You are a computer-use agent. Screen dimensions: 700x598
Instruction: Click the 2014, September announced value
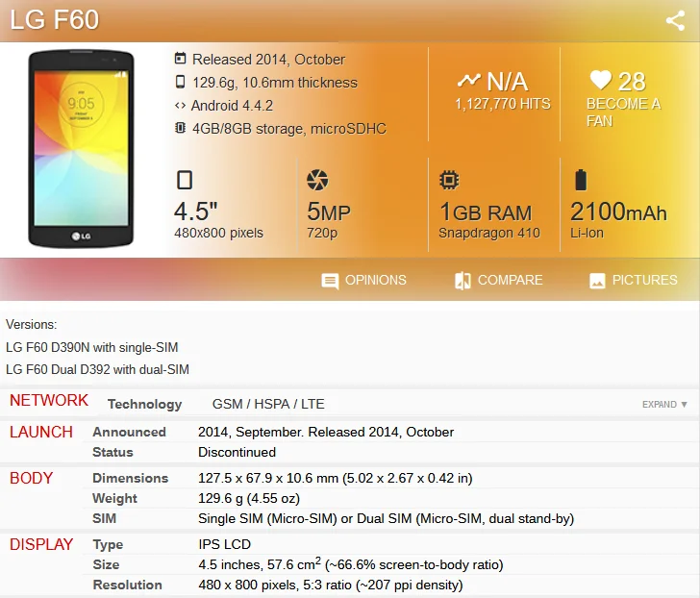326,432
